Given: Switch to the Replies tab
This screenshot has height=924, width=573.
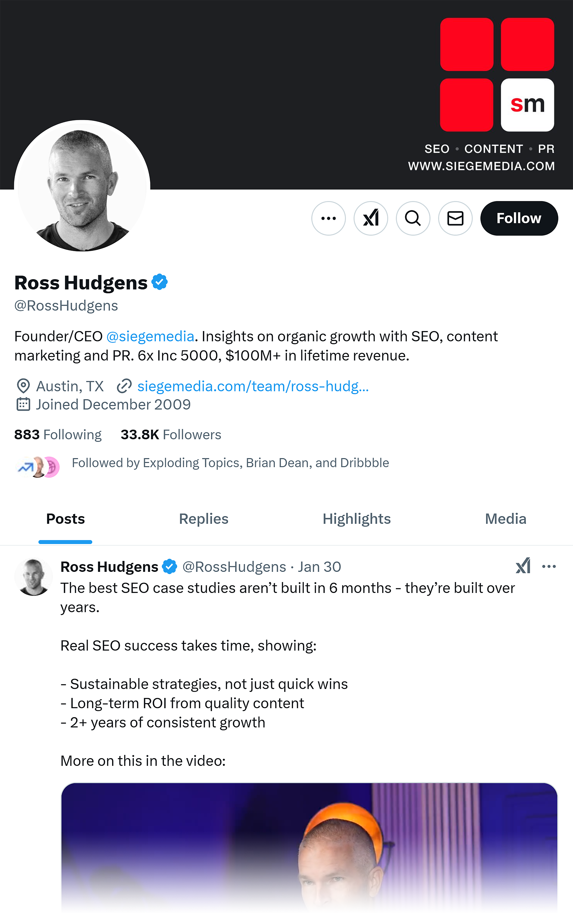Looking at the screenshot, I should (204, 519).
